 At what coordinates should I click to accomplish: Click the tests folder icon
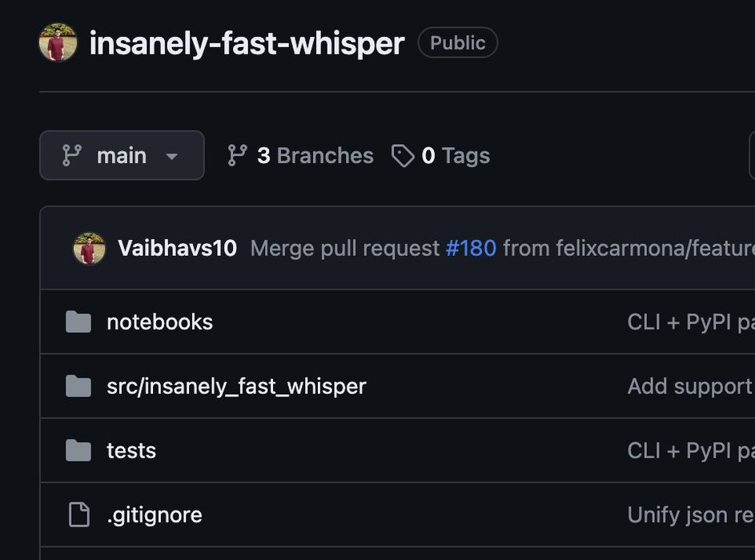[x=78, y=450]
